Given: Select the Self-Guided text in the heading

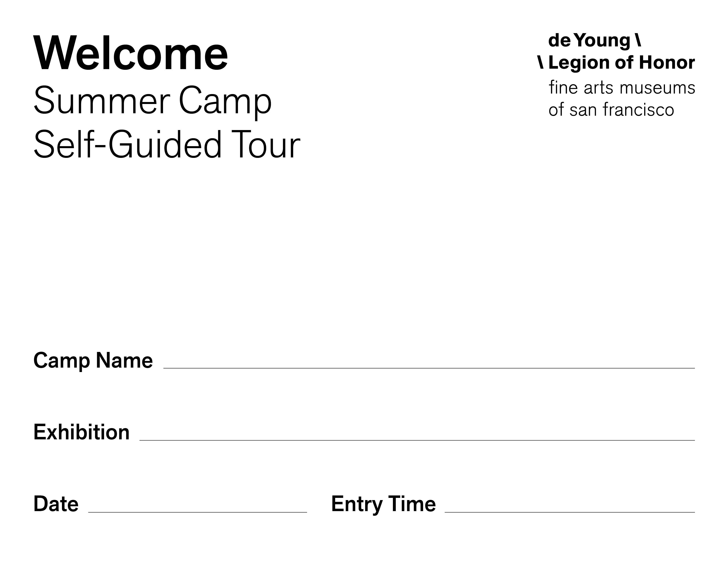Looking at the screenshot, I should [128, 144].
